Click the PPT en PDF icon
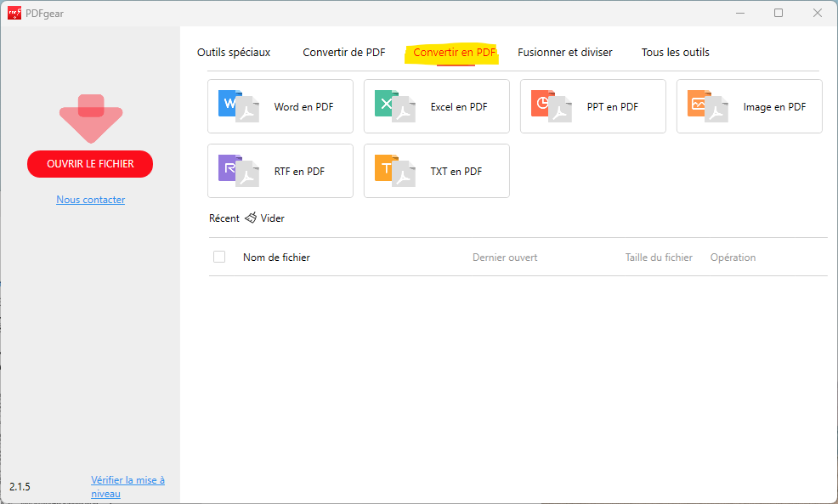Screen dimensions: 838x504 click(552, 106)
